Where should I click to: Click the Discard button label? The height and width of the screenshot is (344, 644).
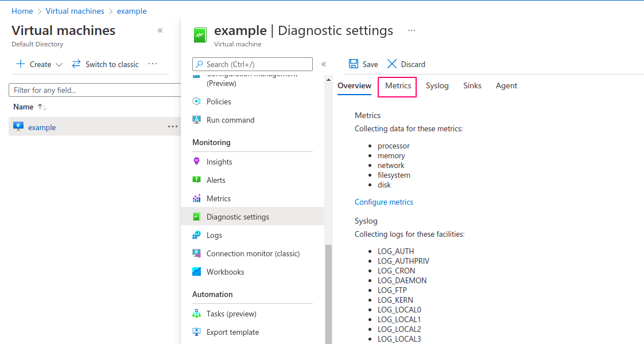tap(413, 64)
